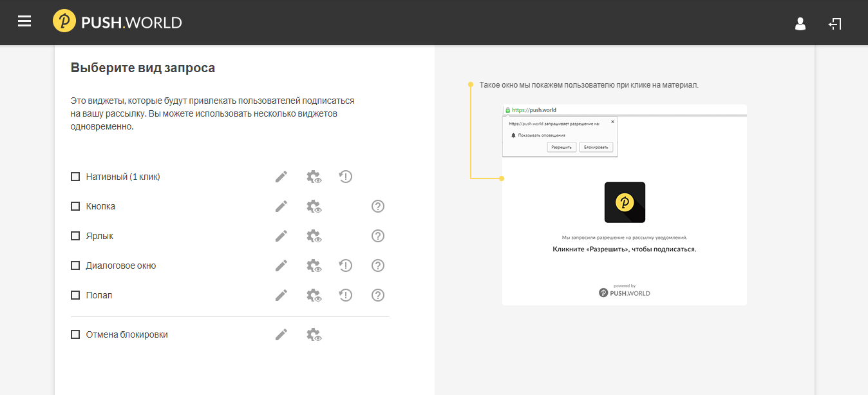Image resolution: width=868 pixels, height=395 pixels.
Task: Edit the Ярлык widget with pencil
Action: click(x=281, y=236)
